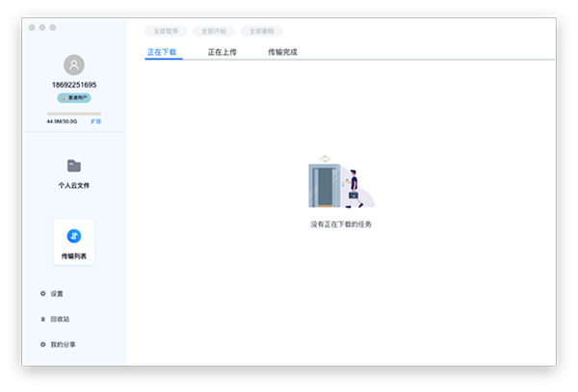This screenshot has width=578, height=392.
Task: Open the 传输完成 tab
Action: point(282,52)
